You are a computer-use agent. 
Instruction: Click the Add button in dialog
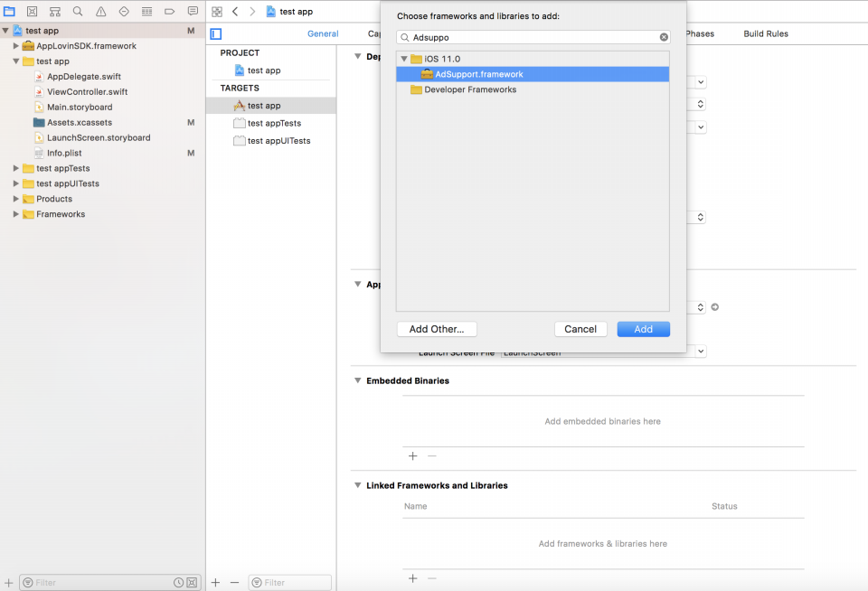(x=643, y=329)
